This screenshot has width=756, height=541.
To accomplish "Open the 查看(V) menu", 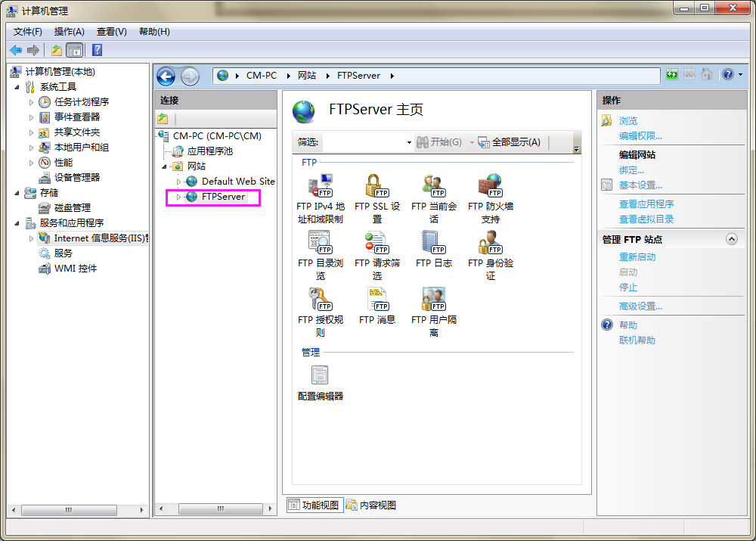I will coord(110,31).
